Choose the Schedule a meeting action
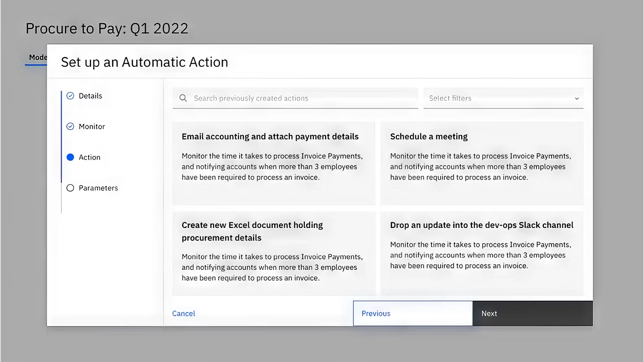Screen dimensions: 644x362 click(482, 163)
